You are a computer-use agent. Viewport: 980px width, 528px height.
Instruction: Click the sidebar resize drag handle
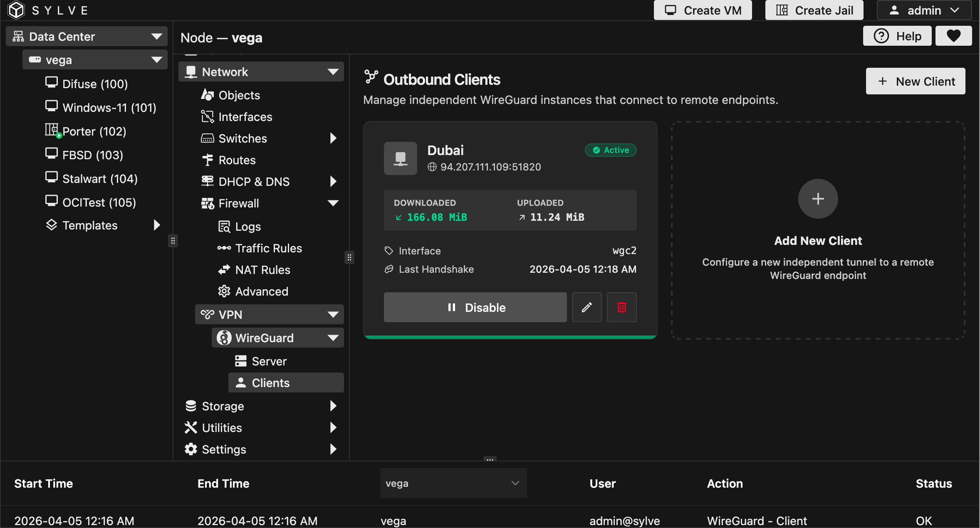pyautogui.click(x=173, y=241)
